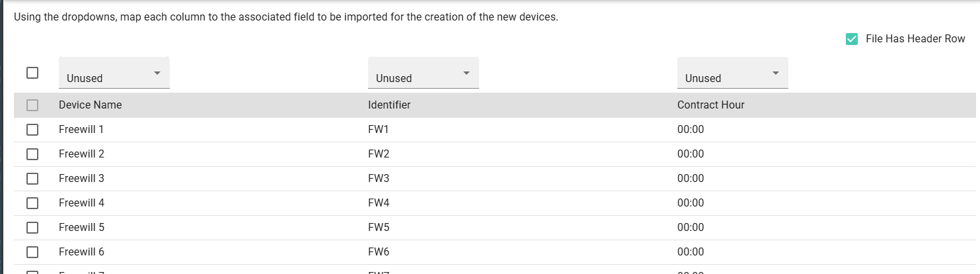Open the Unused dropdown above Device Name
This screenshot has height=274, width=980.
pyautogui.click(x=114, y=73)
